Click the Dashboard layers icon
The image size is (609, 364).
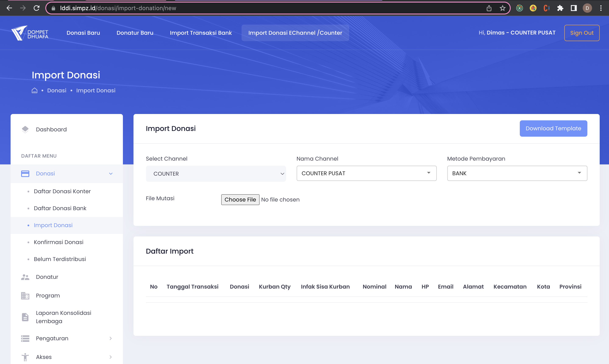tap(25, 129)
